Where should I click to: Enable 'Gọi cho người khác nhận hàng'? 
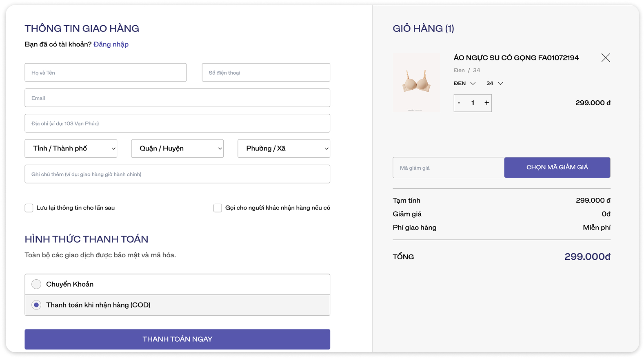pyautogui.click(x=218, y=208)
